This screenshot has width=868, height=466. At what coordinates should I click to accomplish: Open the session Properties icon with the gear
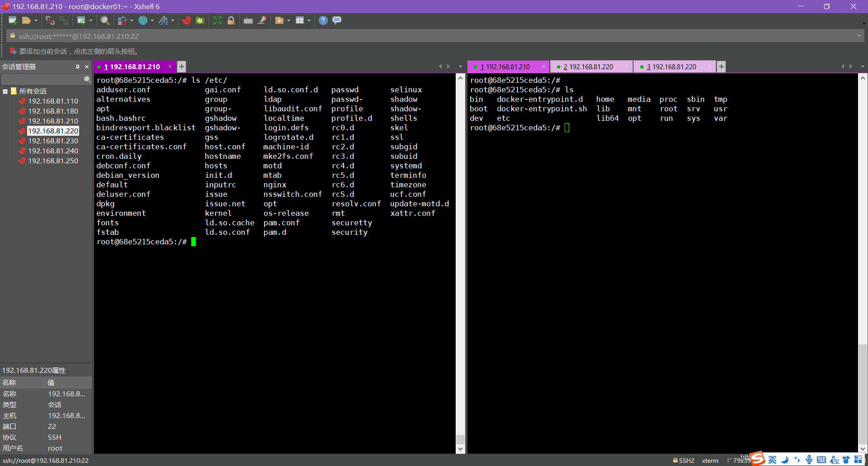pos(81,20)
